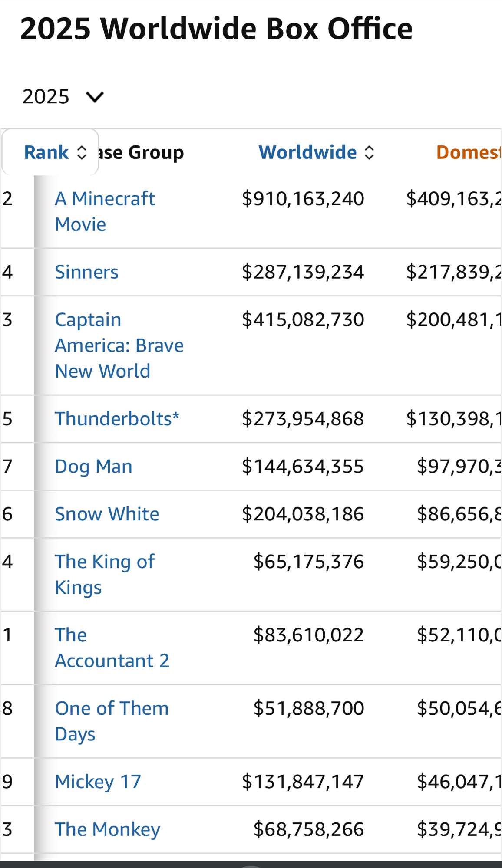The image size is (502, 868).
Task: Sort by the Rank column header
Action: (x=46, y=152)
